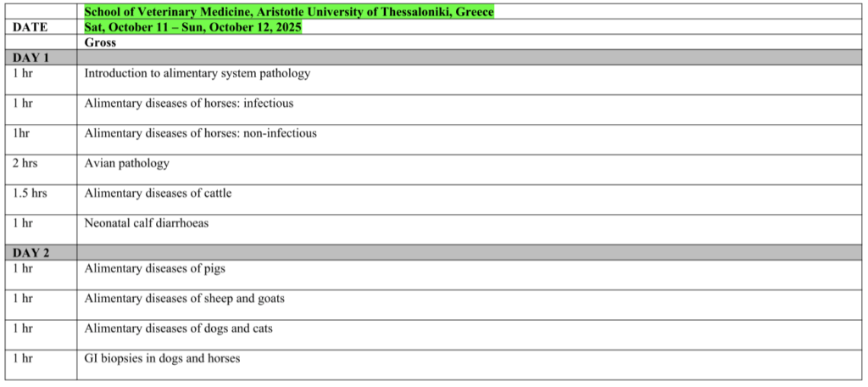Click the 1 hr cell beside Neonatal calf diarrhoeas

pyautogui.click(x=41, y=229)
